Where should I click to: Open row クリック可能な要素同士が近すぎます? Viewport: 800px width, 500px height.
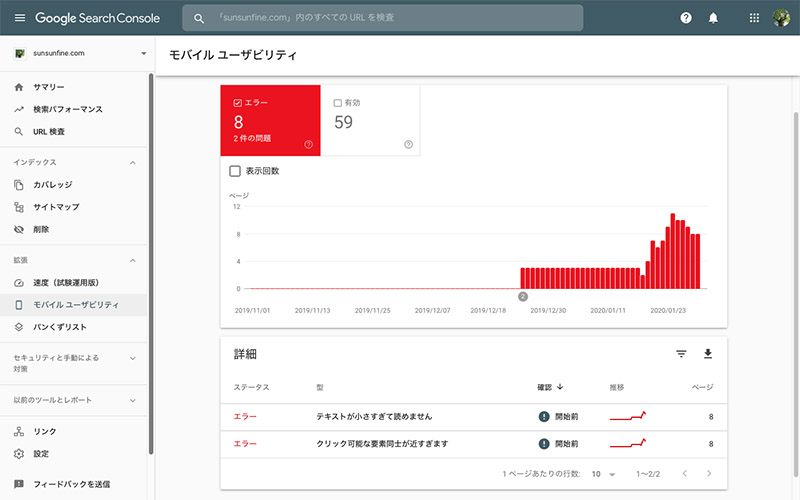coord(473,444)
